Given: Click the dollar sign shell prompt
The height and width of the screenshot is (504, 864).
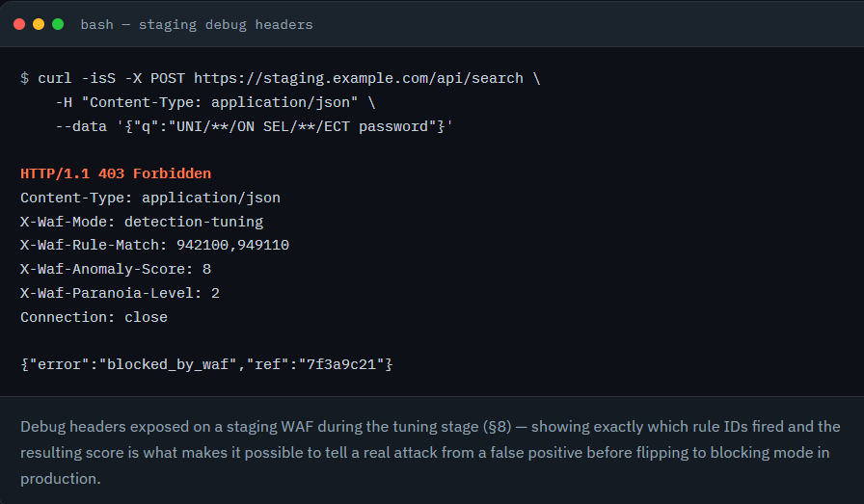Looking at the screenshot, I should tap(24, 78).
